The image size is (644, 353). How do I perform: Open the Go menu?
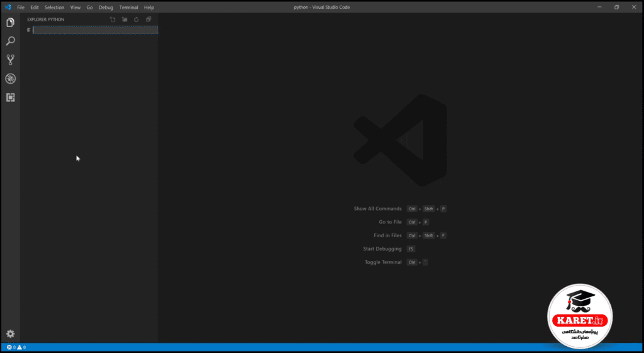89,8
